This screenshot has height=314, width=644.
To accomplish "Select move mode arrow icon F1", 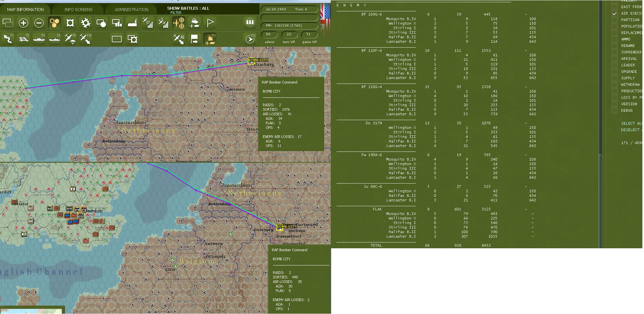I will pyautogui.click(x=8, y=39).
